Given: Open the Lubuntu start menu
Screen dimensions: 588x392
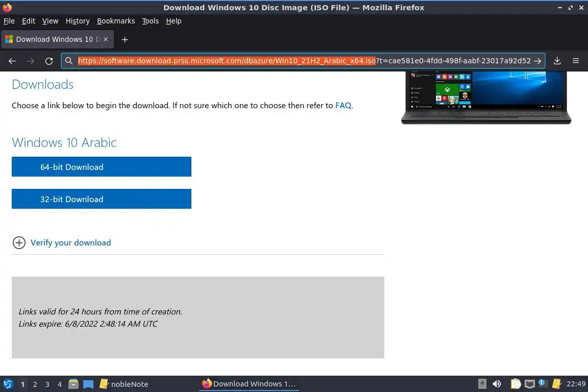Looking at the screenshot, I should 8,384.
